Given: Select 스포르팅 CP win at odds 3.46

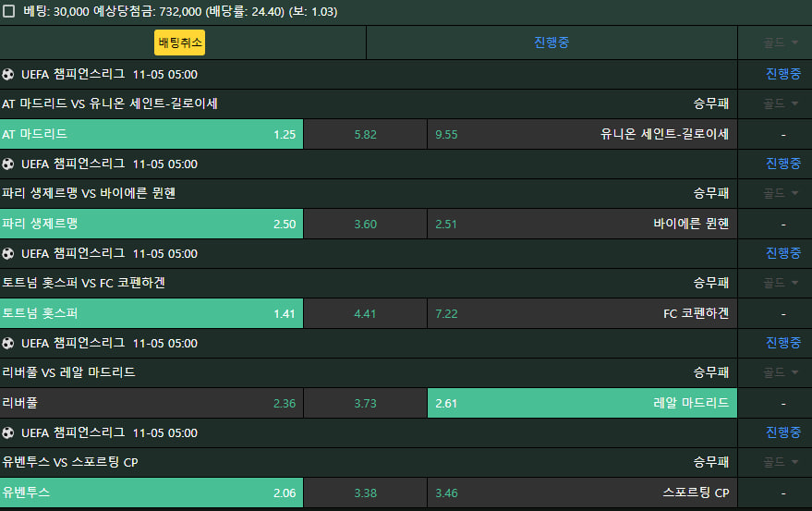Looking at the screenshot, I should (582, 493).
